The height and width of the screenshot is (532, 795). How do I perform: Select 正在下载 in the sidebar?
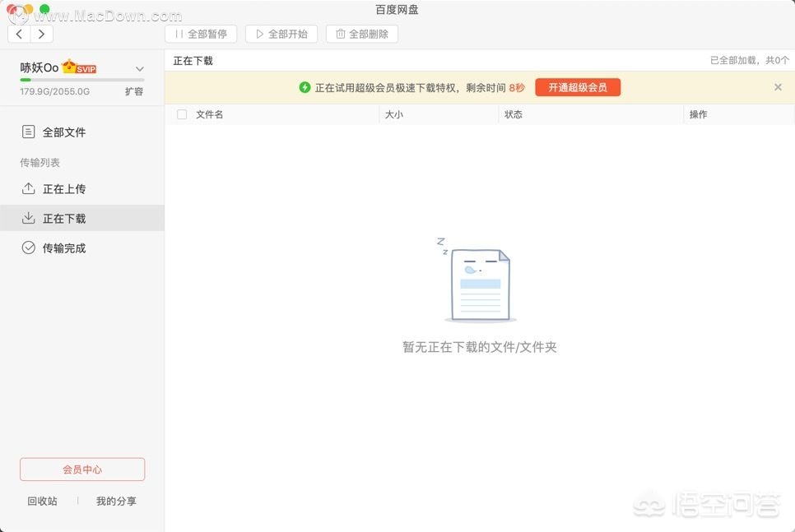[x=63, y=219]
